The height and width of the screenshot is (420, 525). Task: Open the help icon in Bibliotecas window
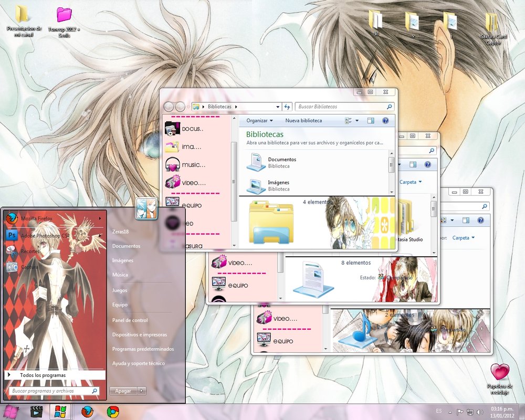point(385,121)
